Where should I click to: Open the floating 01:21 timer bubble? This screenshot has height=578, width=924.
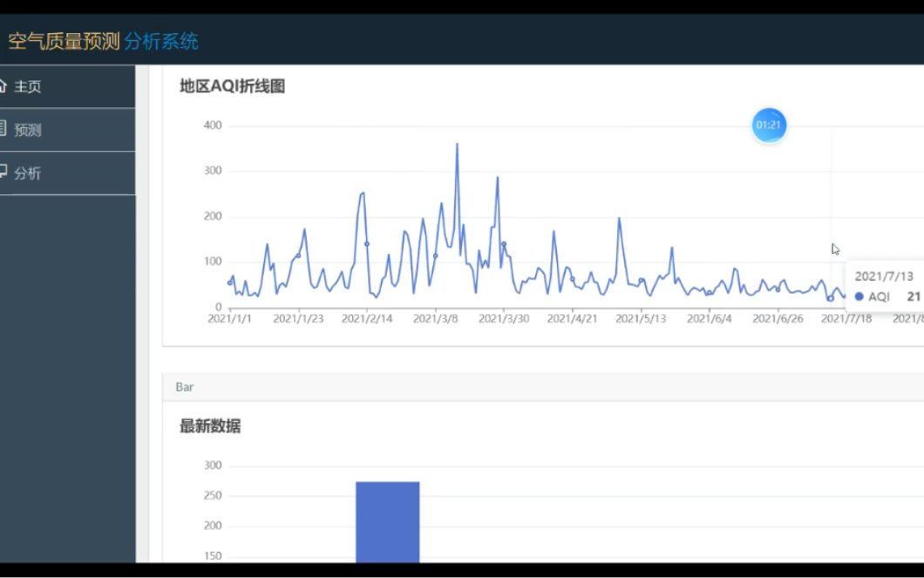768,125
